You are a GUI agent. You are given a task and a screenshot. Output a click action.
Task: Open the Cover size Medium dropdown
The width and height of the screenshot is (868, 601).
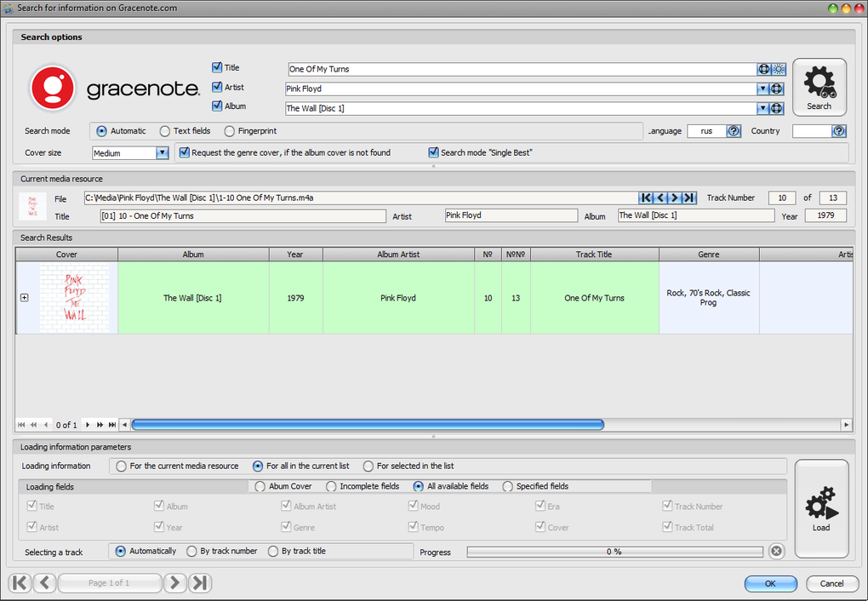162,153
